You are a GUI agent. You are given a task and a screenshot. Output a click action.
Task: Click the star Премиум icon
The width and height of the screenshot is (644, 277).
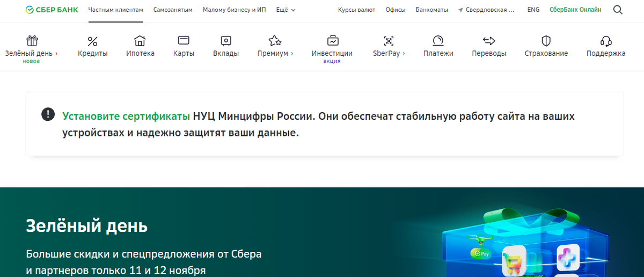point(275,41)
